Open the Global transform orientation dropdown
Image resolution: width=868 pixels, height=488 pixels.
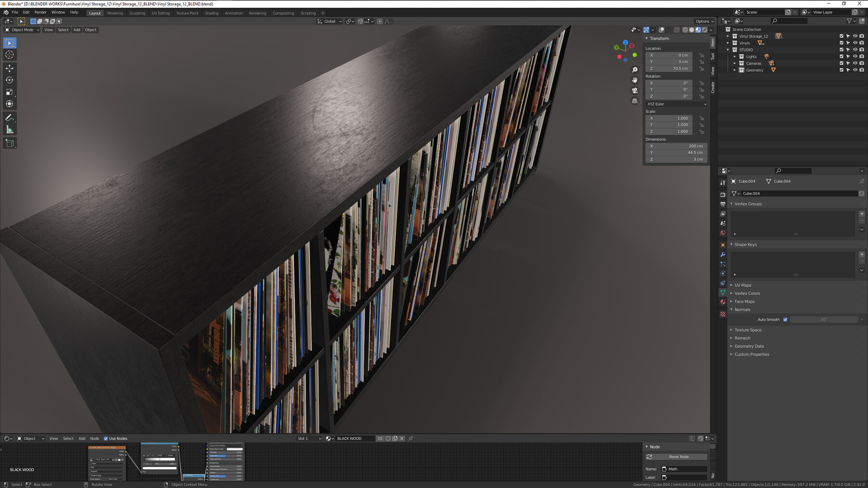tap(329, 21)
